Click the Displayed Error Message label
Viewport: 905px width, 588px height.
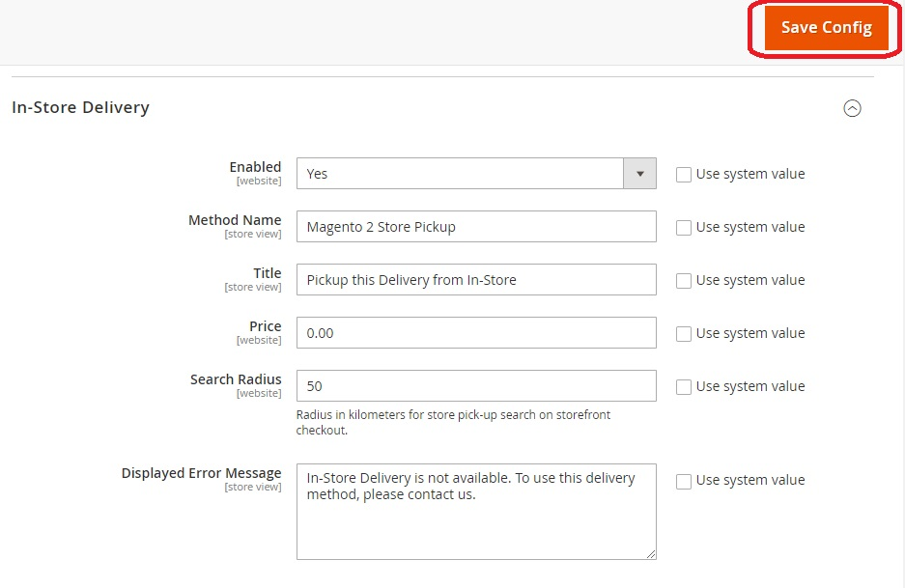(201, 473)
